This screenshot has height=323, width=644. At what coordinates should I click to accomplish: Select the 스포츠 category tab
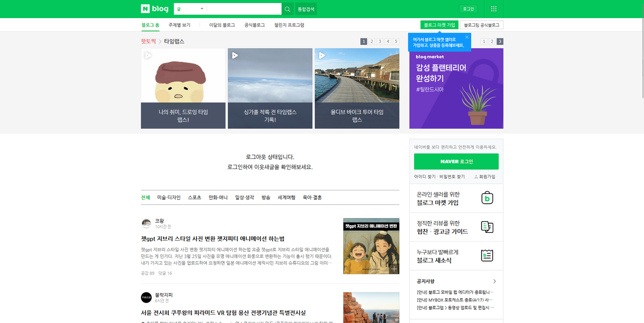coord(195,197)
